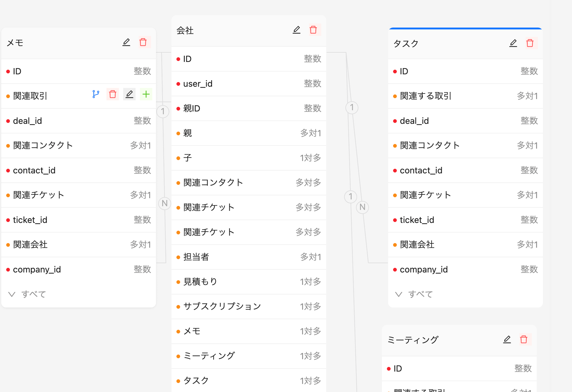Select the ID field in タスク

[x=466, y=71]
